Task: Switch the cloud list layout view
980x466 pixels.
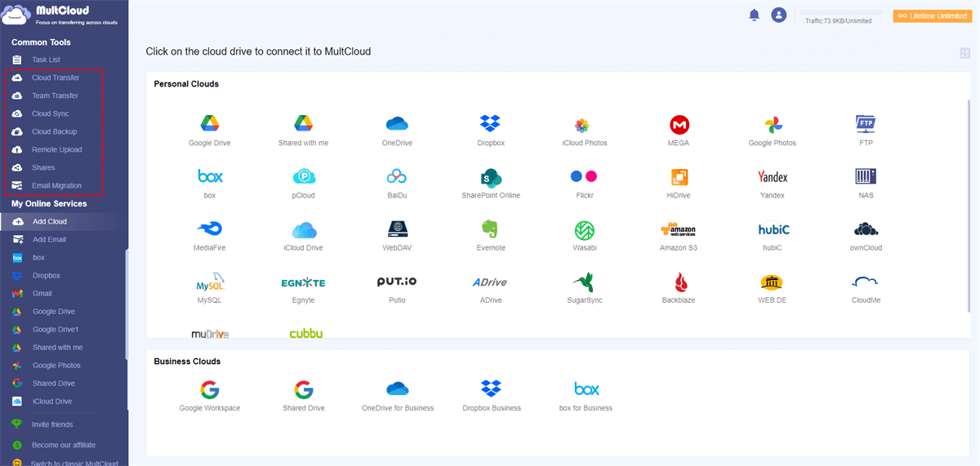Action: coord(964,53)
